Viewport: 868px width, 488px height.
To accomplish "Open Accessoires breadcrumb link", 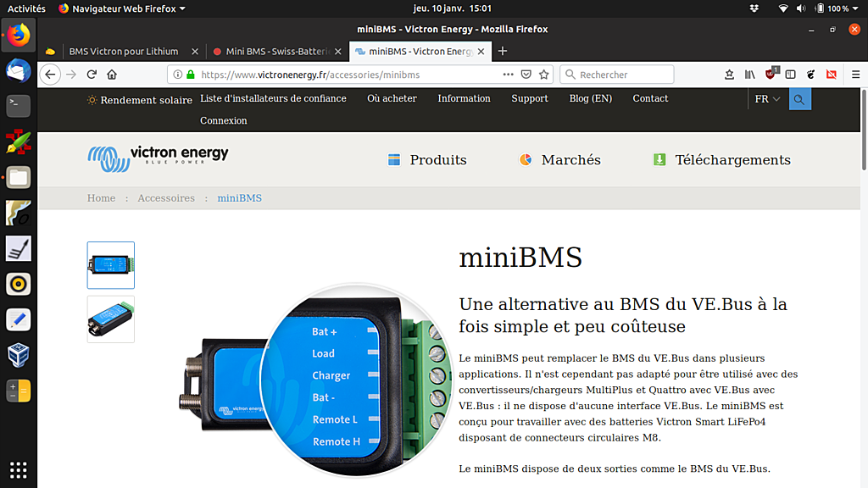I will (x=166, y=198).
